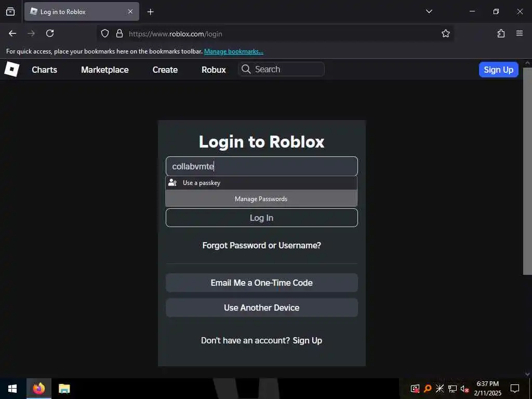Open Sign Up link below login form
This screenshot has height=399, width=532.
tap(308, 340)
